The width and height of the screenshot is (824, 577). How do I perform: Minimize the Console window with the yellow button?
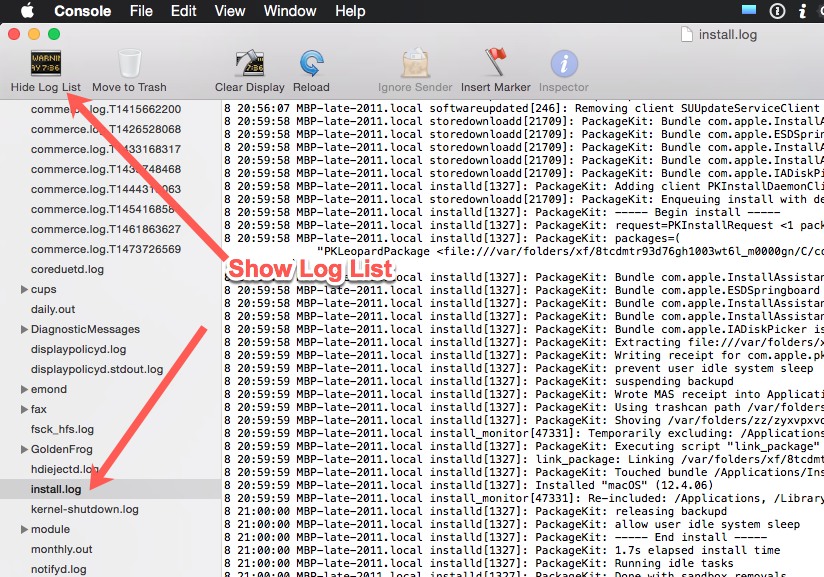tap(34, 34)
